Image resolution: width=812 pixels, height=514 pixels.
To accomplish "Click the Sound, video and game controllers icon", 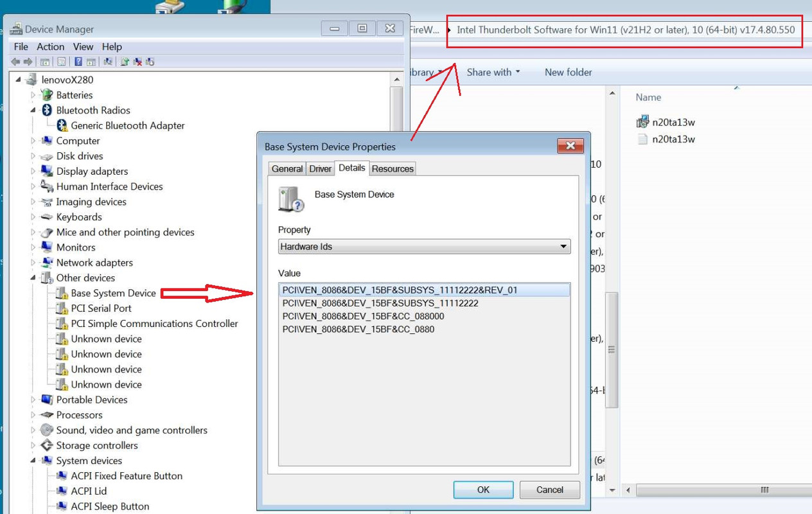I will (x=47, y=430).
